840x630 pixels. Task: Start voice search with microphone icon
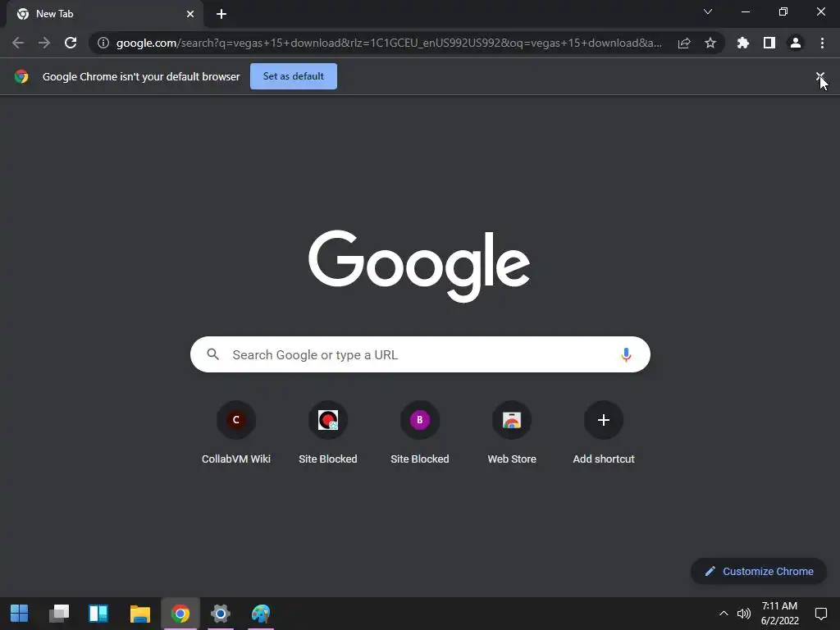626,354
